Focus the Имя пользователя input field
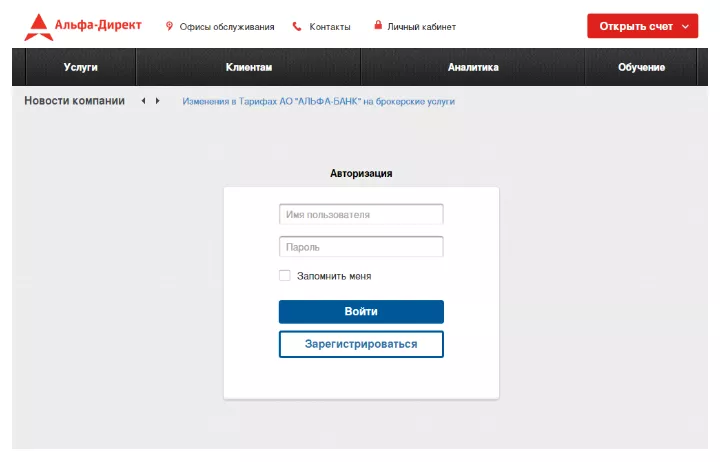The height and width of the screenshot is (462, 720). click(x=361, y=214)
